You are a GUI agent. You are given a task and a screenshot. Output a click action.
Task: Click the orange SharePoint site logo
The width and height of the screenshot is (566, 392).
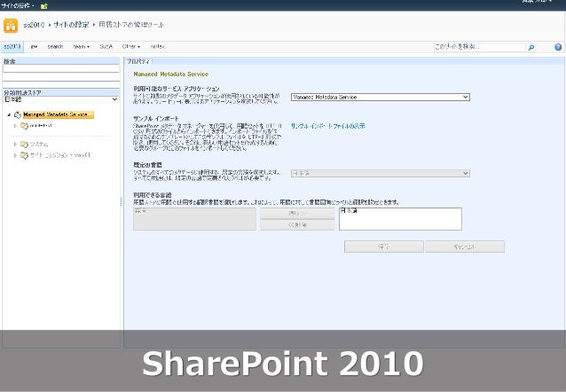pos(11,26)
